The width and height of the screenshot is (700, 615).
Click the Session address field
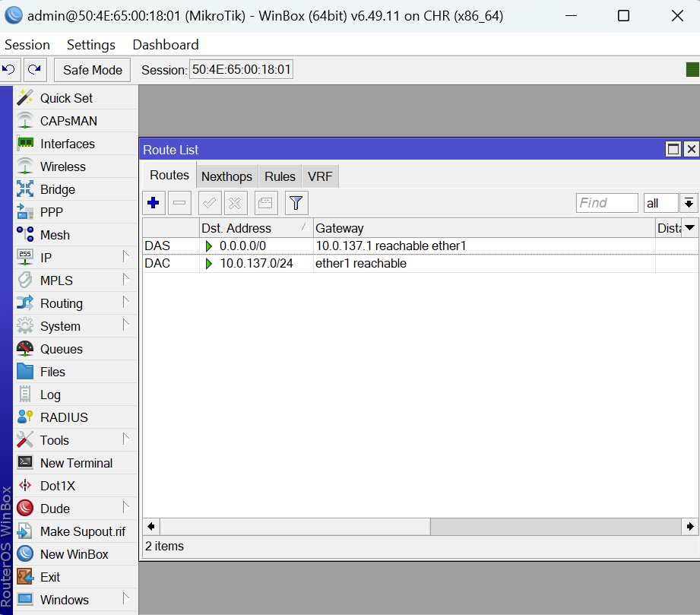click(241, 70)
